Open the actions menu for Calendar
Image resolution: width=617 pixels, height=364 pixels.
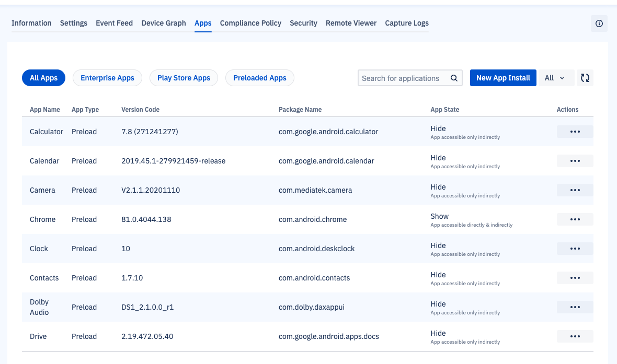tap(575, 161)
